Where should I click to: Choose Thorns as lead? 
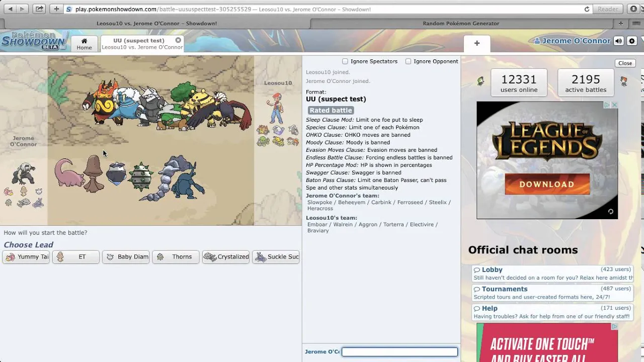pyautogui.click(x=176, y=257)
